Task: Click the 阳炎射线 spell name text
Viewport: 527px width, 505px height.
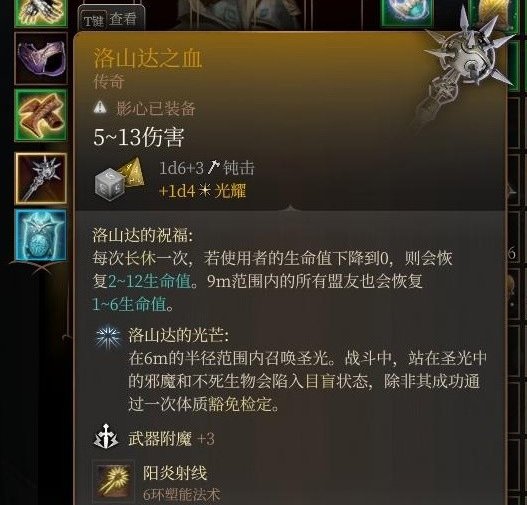Action: click(x=175, y=473)
